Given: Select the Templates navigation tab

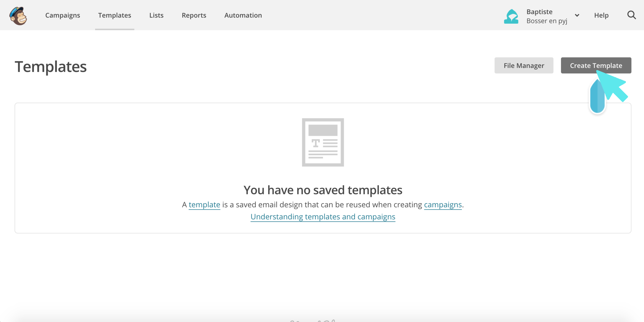Looking at the screenshot, I should pyautogui.click(x=115, y=15).
